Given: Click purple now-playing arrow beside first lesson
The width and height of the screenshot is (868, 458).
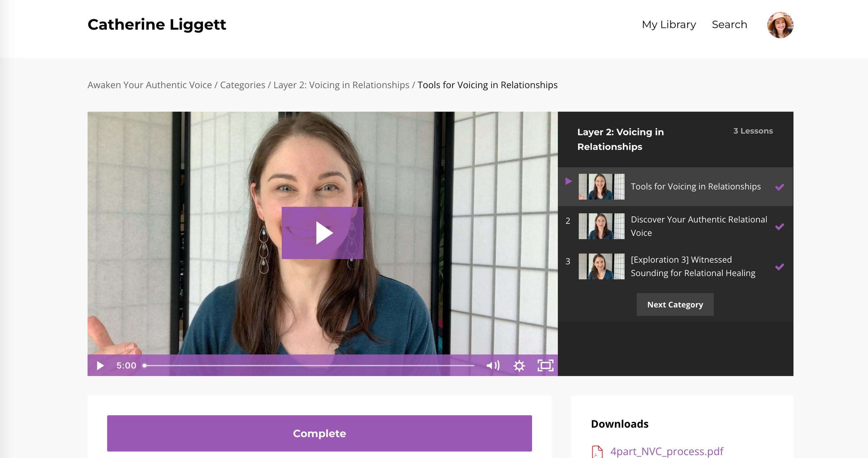Looking at the screenshot, I should [x=569, y=181].
